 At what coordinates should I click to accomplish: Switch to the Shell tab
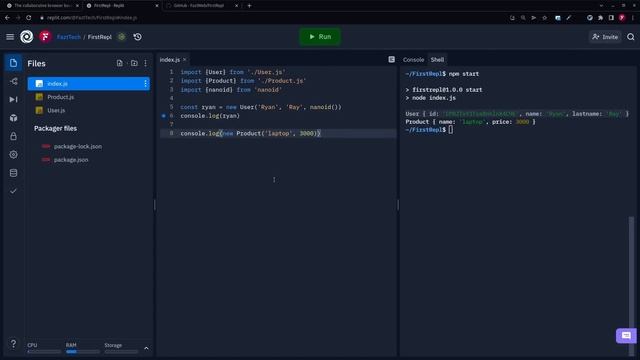(x=437, y=60)
